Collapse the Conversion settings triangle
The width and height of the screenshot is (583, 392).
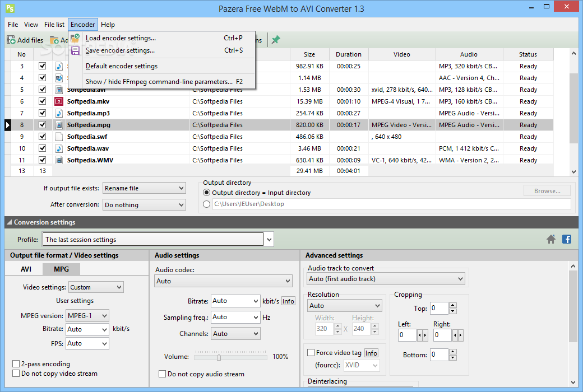click(10, 222)
